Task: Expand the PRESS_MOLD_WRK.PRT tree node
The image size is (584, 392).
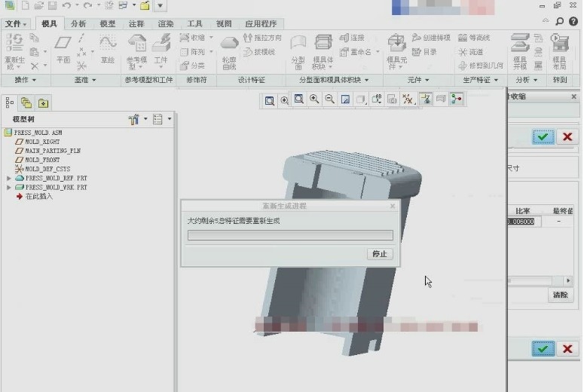Action: pos(9,187)
